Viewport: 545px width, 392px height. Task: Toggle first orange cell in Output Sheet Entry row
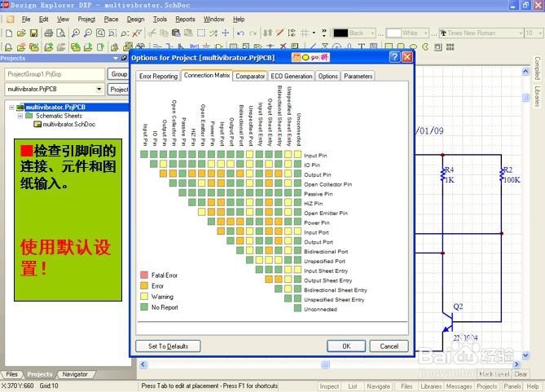click(269, 280)
